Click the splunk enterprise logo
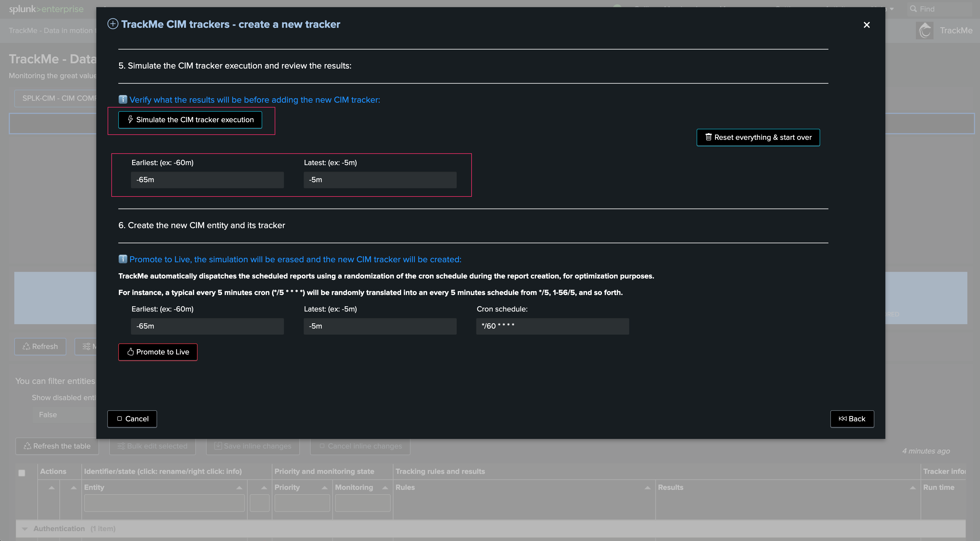This screenshot has height=541, width=980. click(46, 9)
